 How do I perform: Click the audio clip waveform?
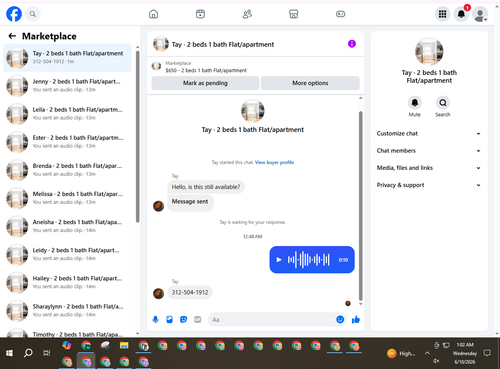click(x=309, y=260)
